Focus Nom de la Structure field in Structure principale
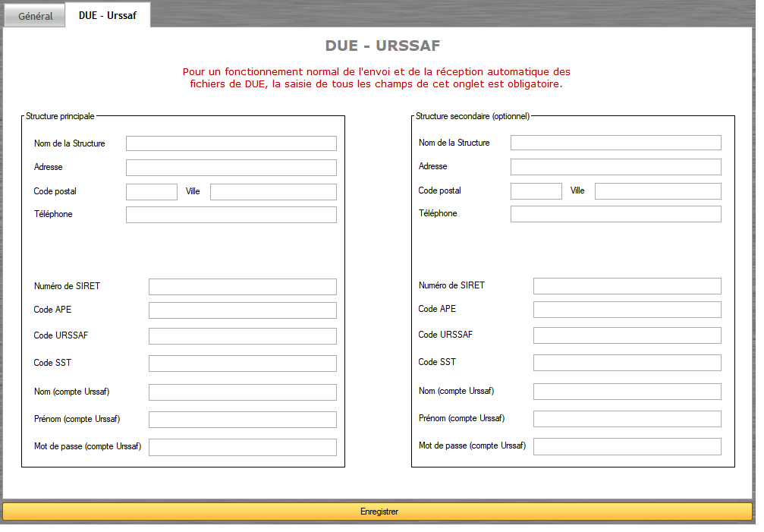The height and width of the screenshot is (532, 764). click(x=231, y=143)
